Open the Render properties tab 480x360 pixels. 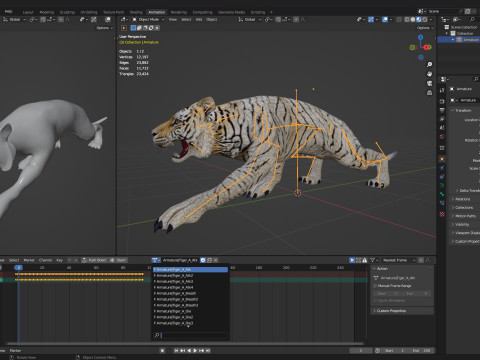pos(442,101)
